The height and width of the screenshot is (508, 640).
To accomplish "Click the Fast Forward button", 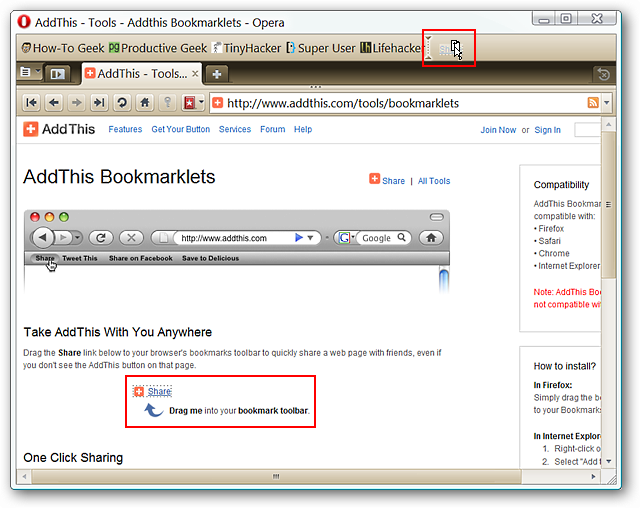I will point(99,102).
